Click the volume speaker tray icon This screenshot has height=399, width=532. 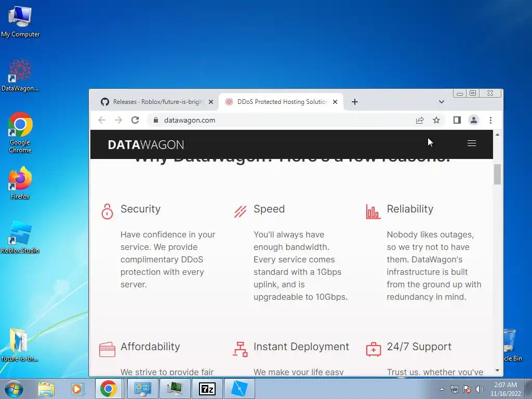click(480, 389)
